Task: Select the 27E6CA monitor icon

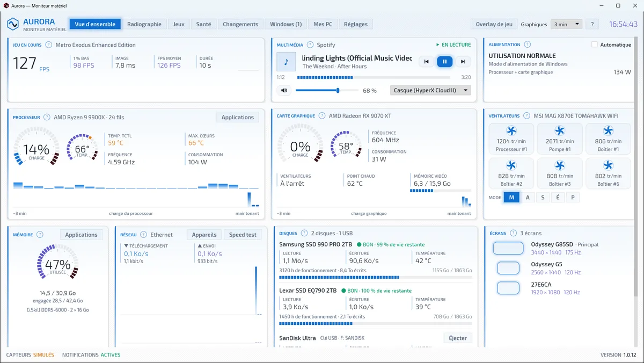Action: click(508, 288)
